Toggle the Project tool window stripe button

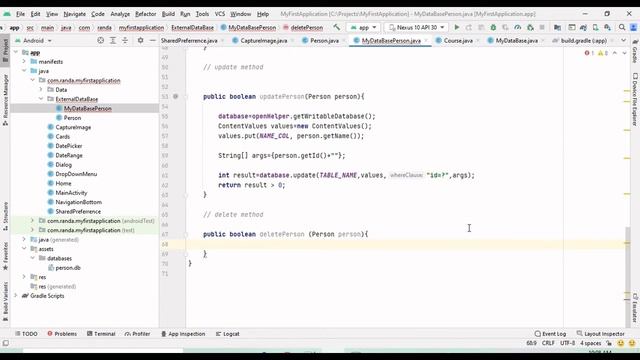click(5, 50)
